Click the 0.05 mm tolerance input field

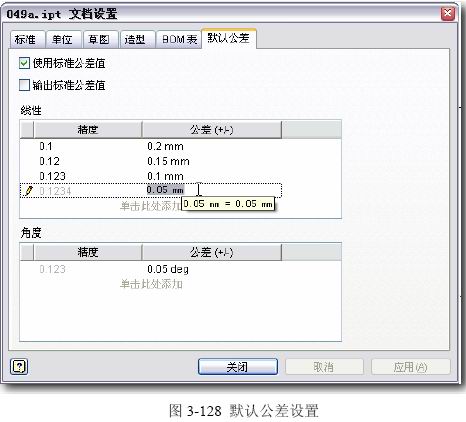click(213, 190)
